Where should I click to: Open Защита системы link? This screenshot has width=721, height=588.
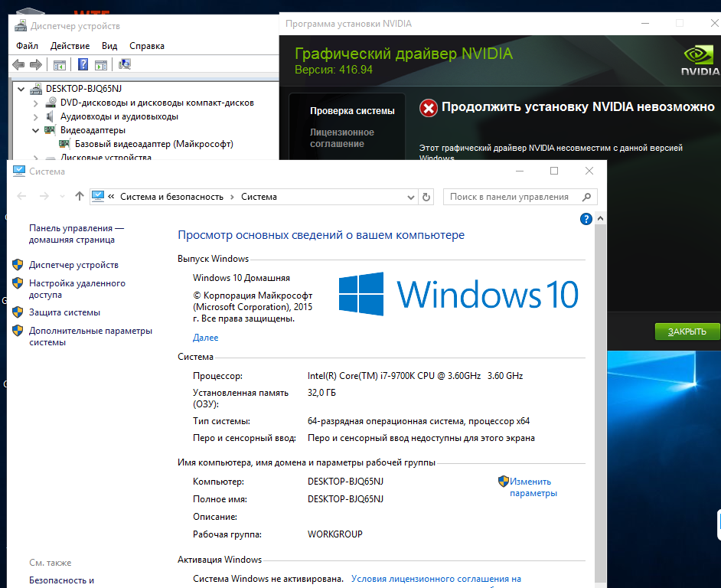(x=64, y=312)
